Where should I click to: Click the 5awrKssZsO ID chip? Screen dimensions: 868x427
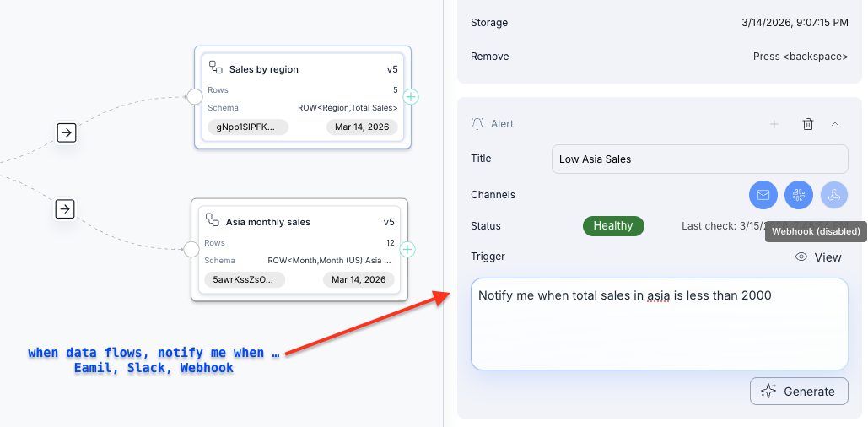coord(245,279)
